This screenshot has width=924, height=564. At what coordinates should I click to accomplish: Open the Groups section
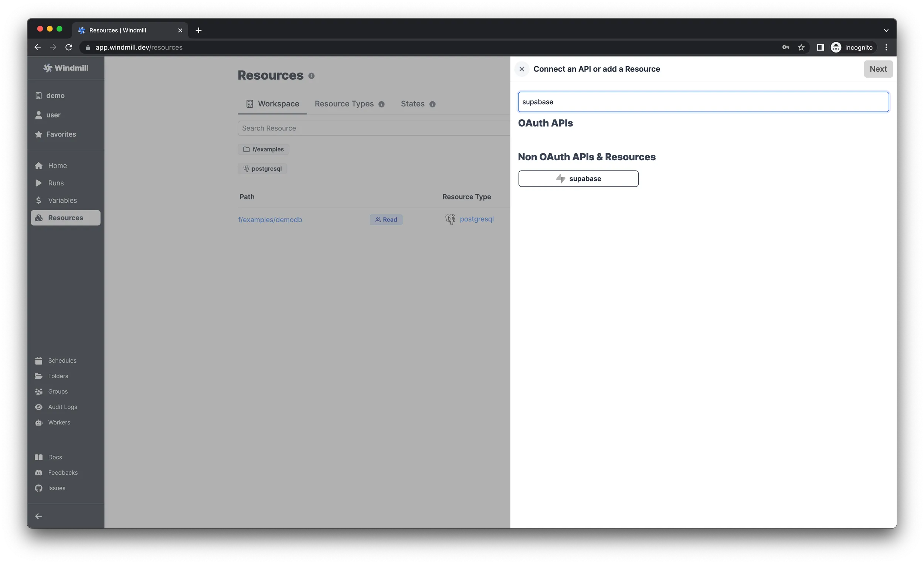57,391
